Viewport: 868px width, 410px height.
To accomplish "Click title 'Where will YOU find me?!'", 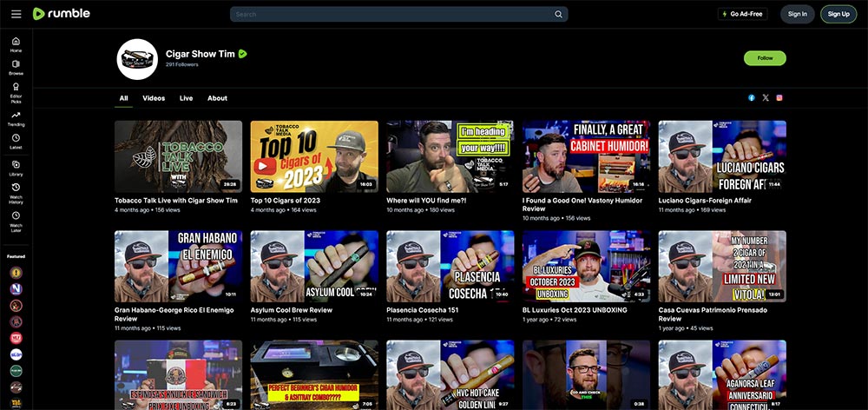I will [x=426, y=201].
